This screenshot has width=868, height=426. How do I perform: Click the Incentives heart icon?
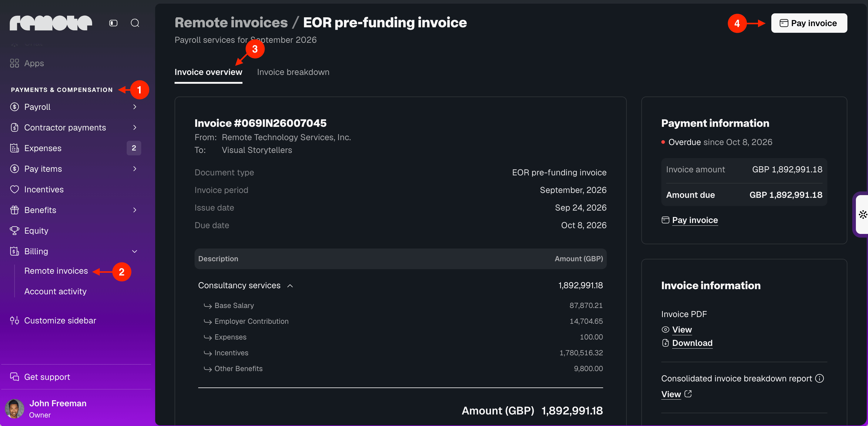coord(15,189)
